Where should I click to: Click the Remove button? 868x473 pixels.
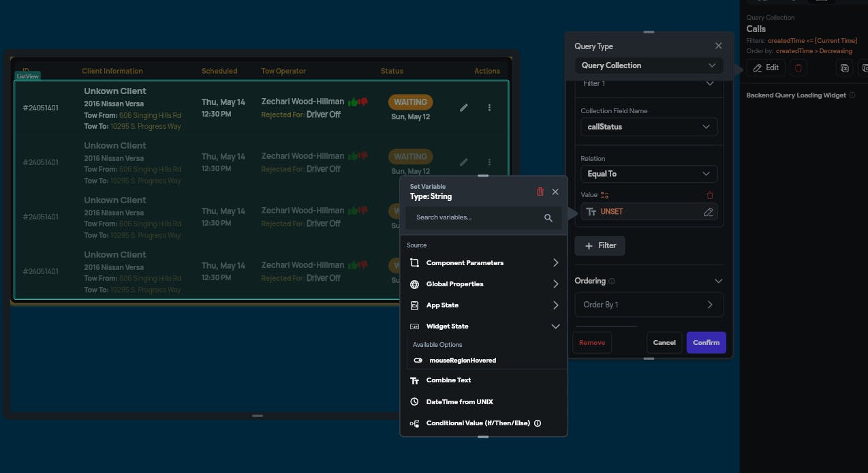pos(592,342)
